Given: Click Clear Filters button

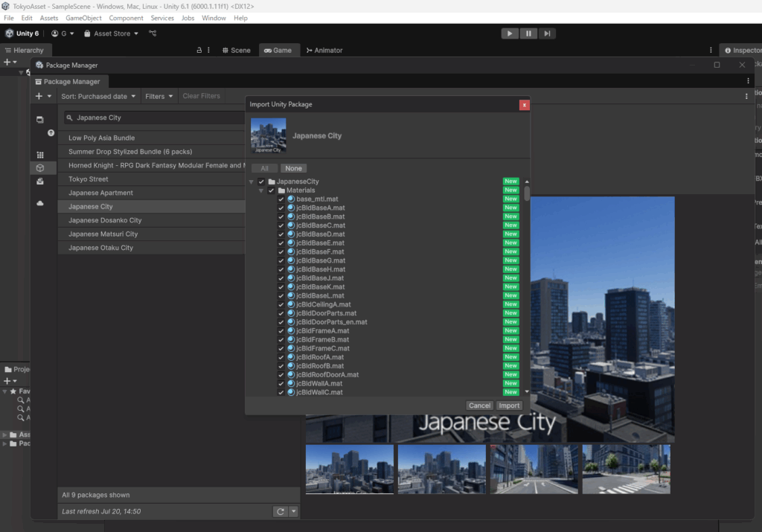Looking at the screenshot, I should tap(201, 96).
